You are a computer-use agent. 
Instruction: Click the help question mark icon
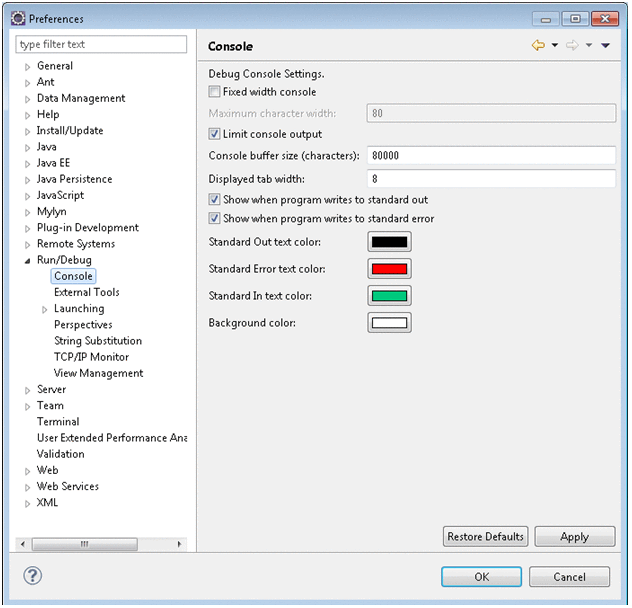[32, 576]
